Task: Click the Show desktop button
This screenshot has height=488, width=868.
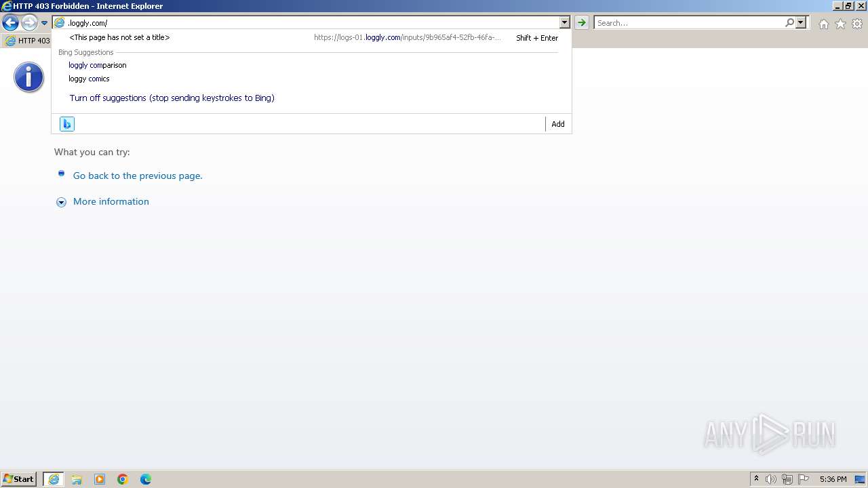Action: [860, 479]
